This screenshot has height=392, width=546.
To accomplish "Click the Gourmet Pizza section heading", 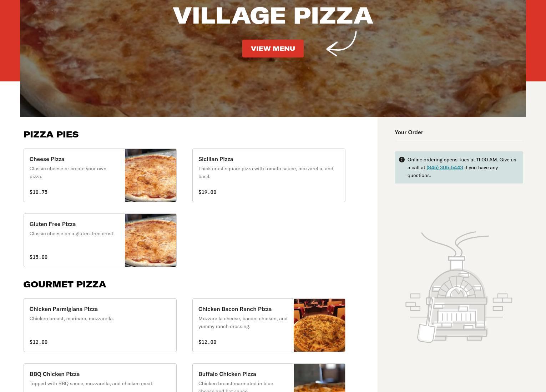I will pos(65,285).
